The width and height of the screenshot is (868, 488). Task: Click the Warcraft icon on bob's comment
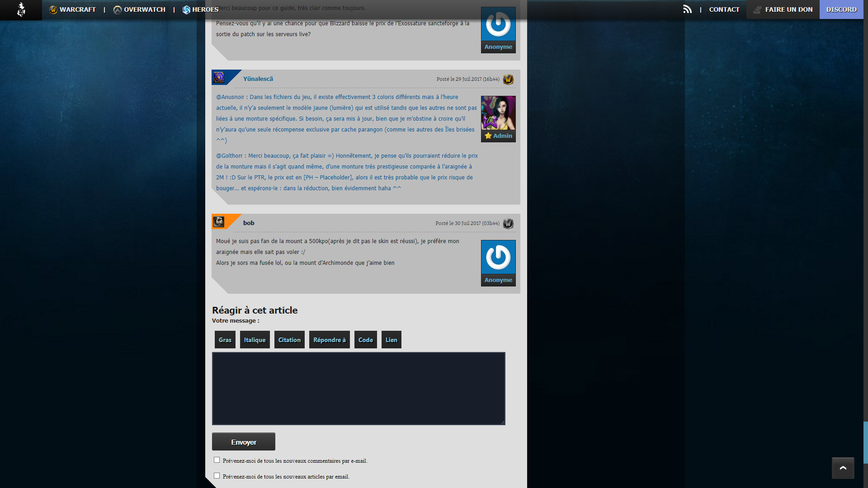[x=508, y=224]
